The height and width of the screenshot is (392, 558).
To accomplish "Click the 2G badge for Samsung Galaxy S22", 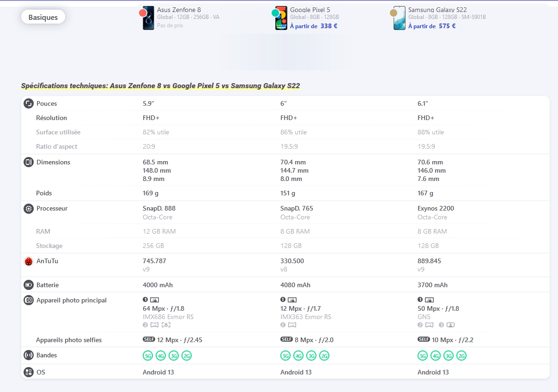I will [461, 356].
